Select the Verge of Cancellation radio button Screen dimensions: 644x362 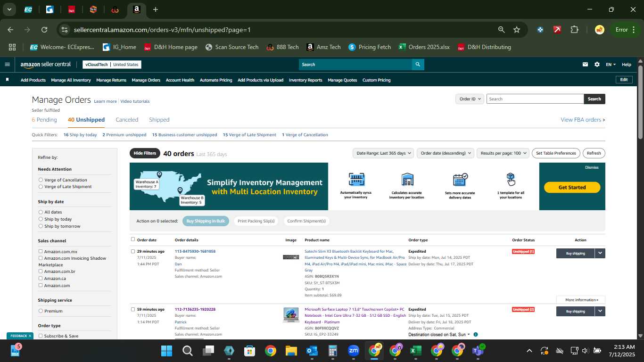(x=41, y=180)
